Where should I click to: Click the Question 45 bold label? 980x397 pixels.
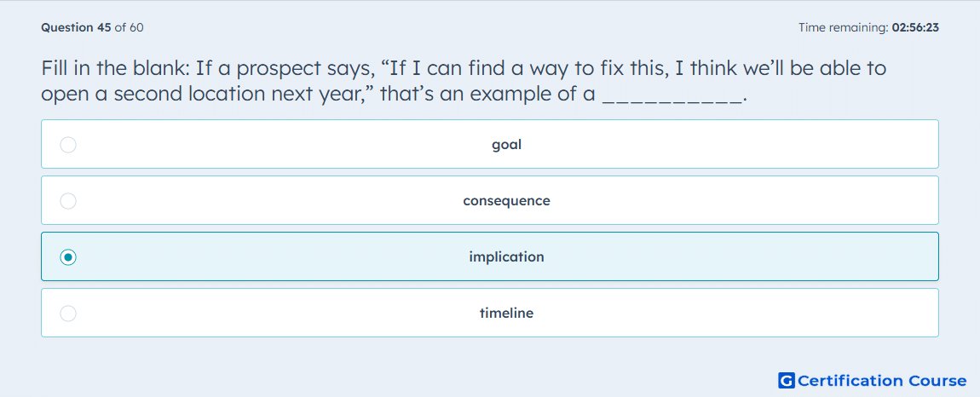coord(76,27)
